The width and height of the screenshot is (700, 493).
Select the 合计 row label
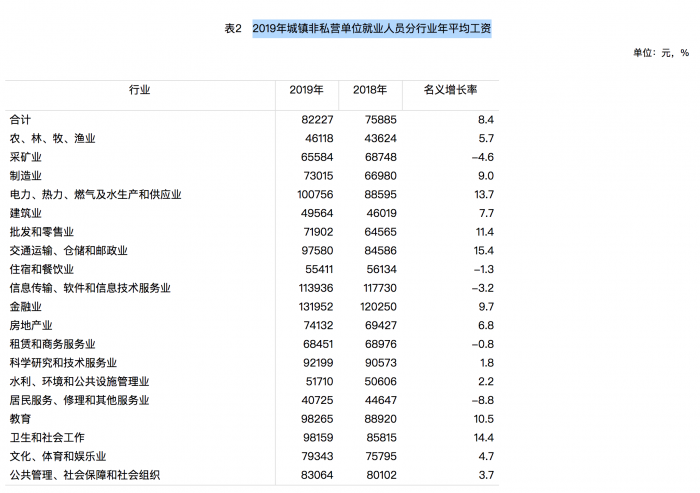coord(19,120)
